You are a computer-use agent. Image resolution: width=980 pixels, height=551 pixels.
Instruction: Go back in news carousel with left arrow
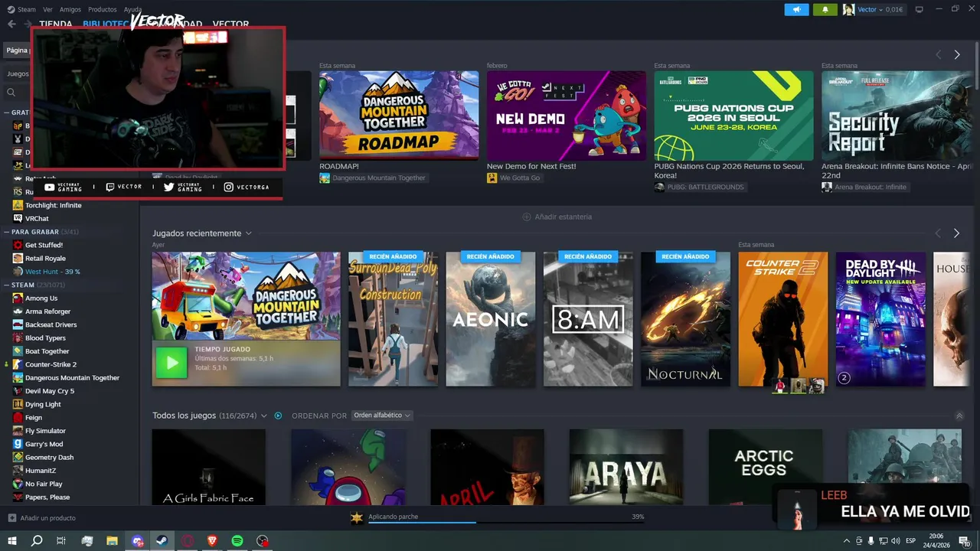[938, 54]
